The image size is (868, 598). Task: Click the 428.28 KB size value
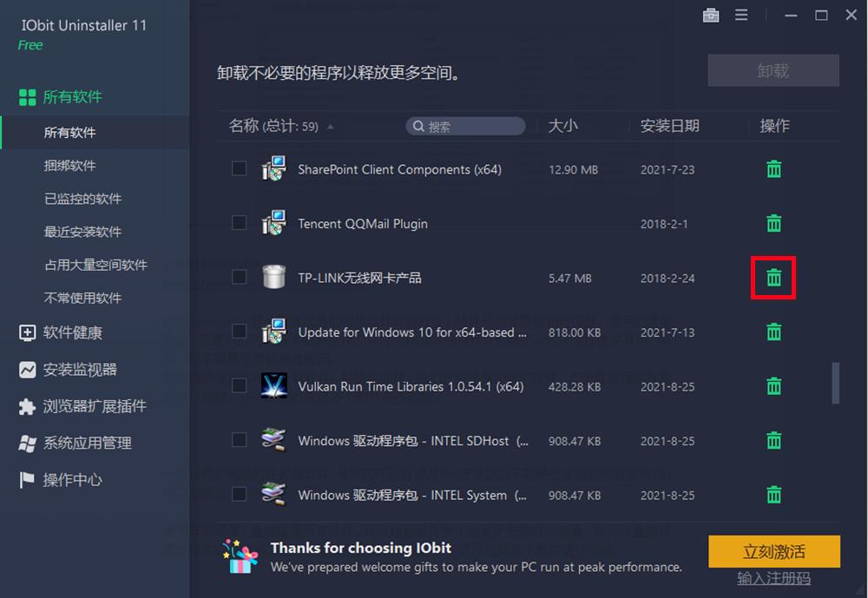[x=575, y=386]
